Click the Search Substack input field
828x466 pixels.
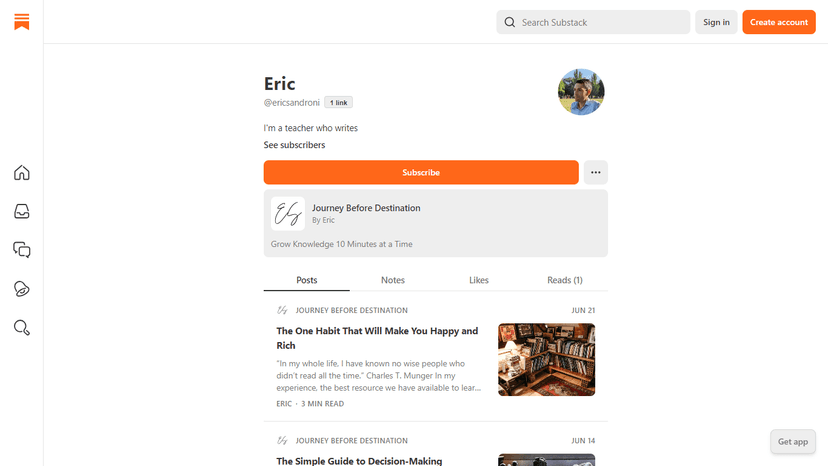(600, 22)
